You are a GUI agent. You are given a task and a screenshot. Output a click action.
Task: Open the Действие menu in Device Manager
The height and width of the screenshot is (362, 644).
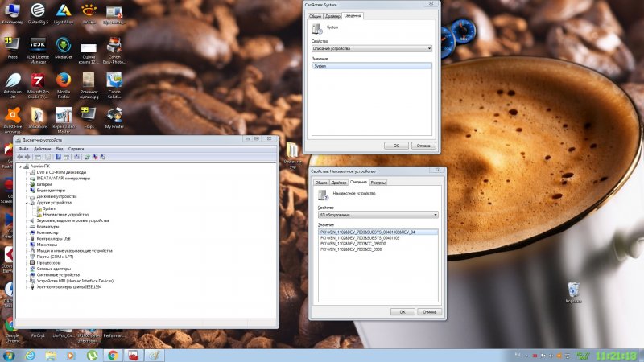click(x=43, y=149)
